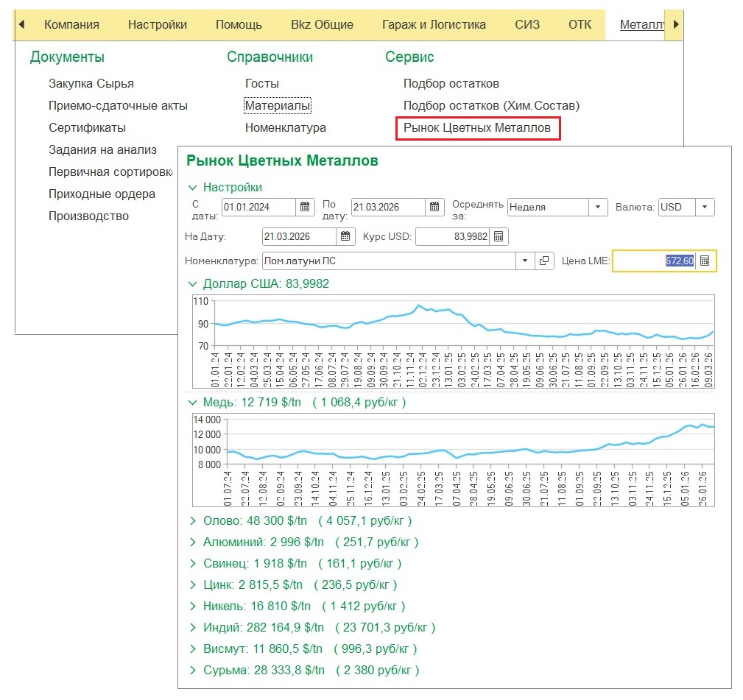This screenshot has width=743, height=700.
Task: Switch to the Гараж и Логистика tab
Action: 434,24
